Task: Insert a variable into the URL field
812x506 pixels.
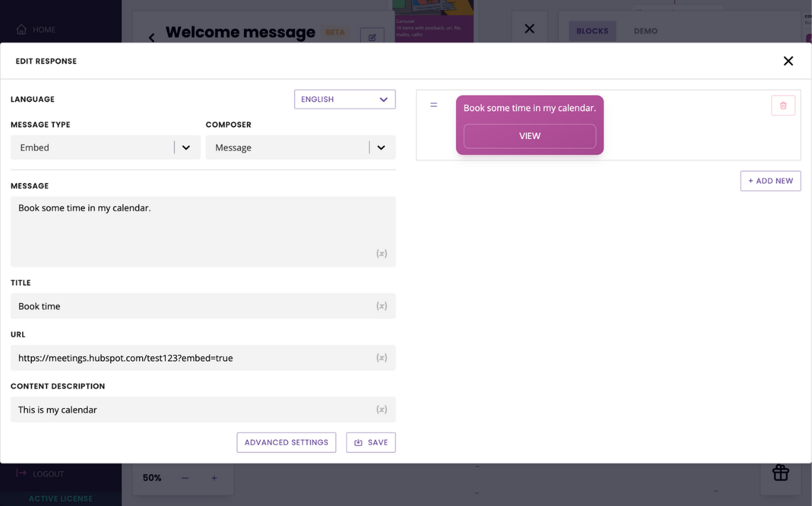Action: tap(382, 358)
